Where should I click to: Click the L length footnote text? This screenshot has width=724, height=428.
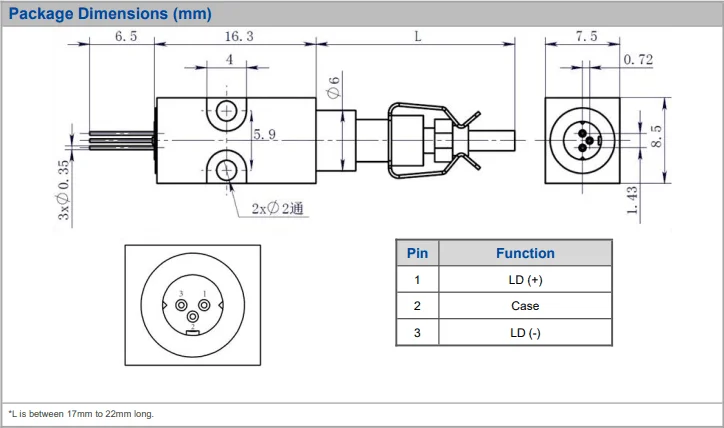[x=81, y=414]
